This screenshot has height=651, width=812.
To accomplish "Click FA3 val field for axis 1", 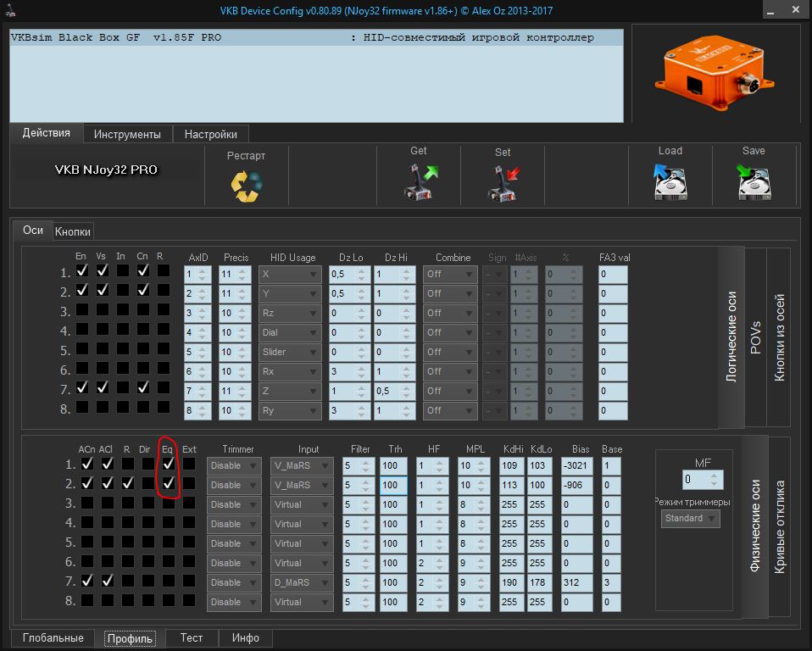I will coord(613,274).
